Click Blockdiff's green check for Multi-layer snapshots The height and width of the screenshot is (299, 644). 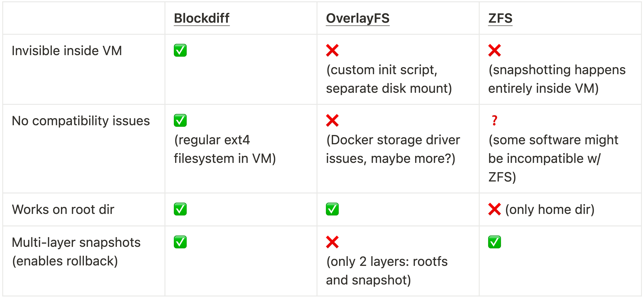click(x=180, y=242)
